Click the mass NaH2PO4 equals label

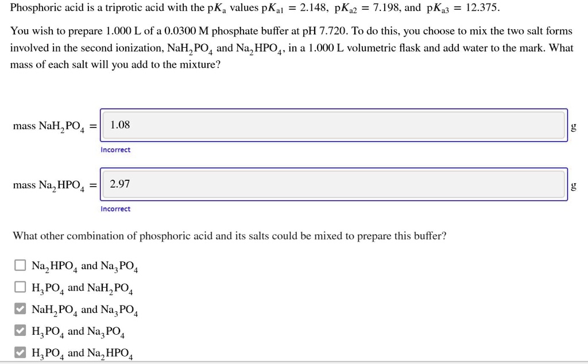coord(53,126)
